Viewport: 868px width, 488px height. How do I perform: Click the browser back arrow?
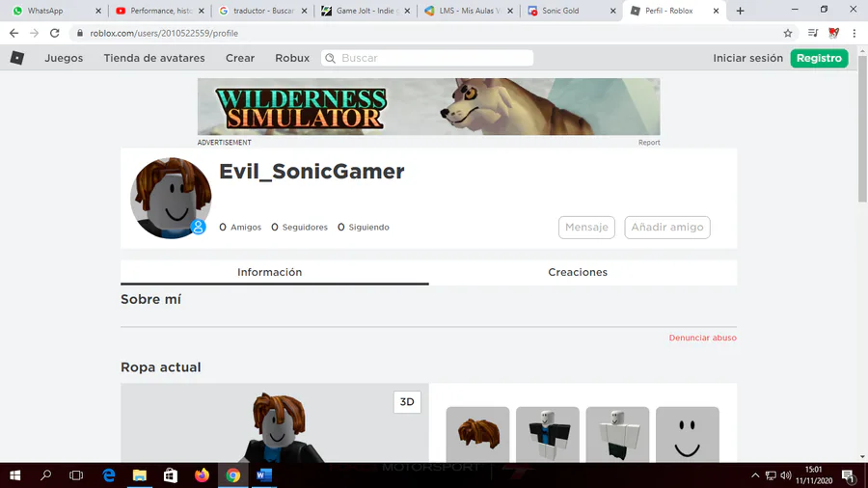[x=14, y=33]
